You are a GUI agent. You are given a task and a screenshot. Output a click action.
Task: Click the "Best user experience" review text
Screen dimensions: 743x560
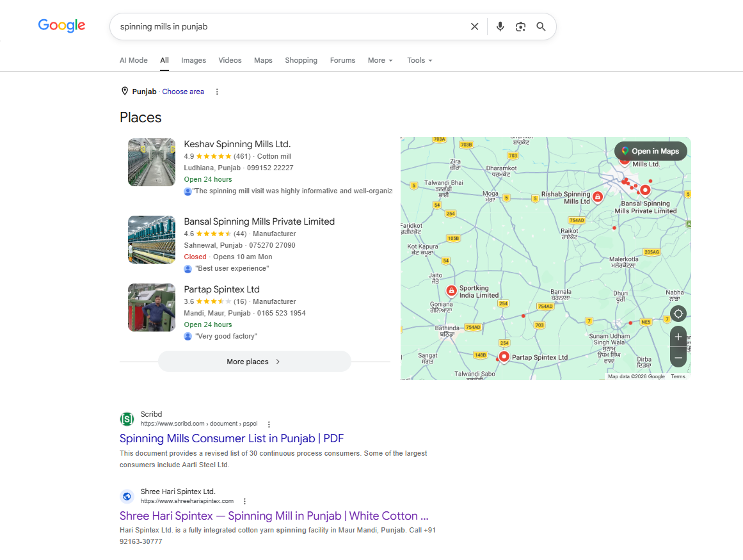[232, 269]
